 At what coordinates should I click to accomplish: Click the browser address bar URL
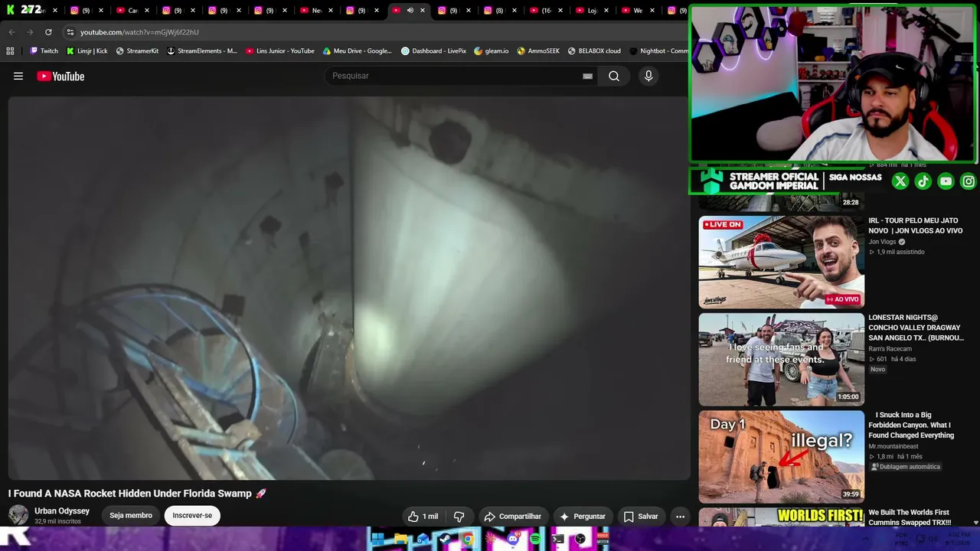coord(139,32)
